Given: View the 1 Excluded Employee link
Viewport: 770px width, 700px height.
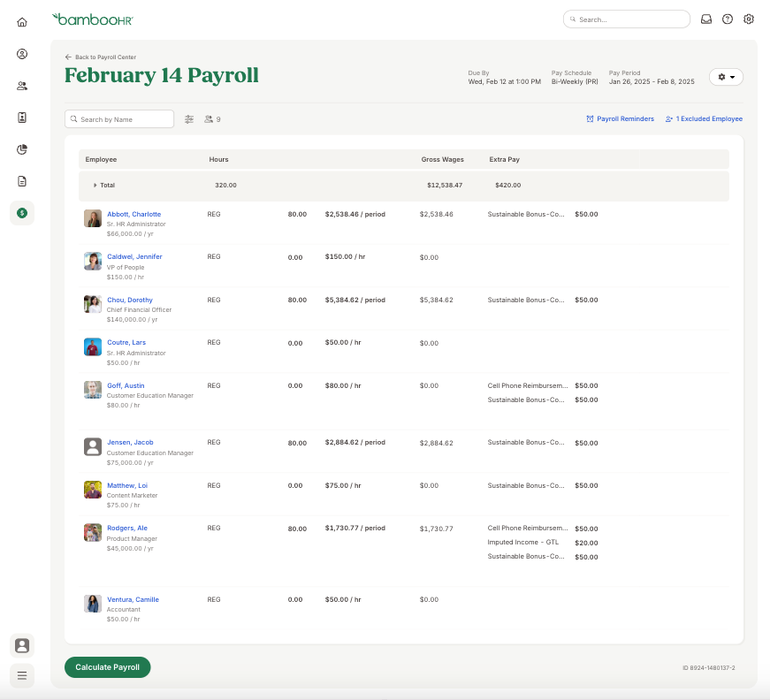Looking at the screenshot, I should [x=704, y=118].
